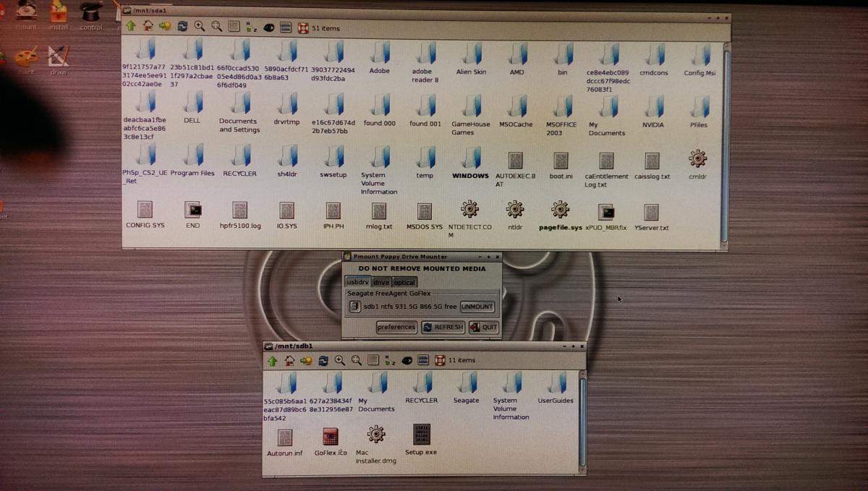Select the YServer.txt file

click(x=652, y=217)
